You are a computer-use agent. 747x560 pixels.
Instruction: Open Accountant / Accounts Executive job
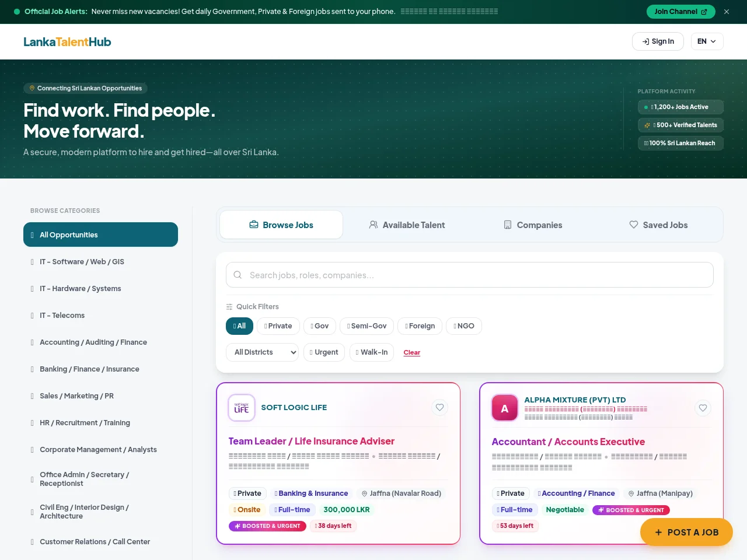(568, 442)
